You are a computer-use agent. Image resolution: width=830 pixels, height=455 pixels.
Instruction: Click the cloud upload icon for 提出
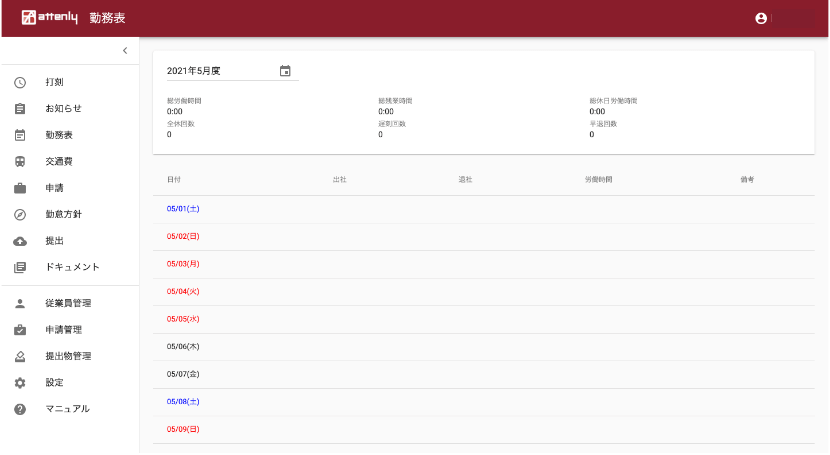point(20,241)
